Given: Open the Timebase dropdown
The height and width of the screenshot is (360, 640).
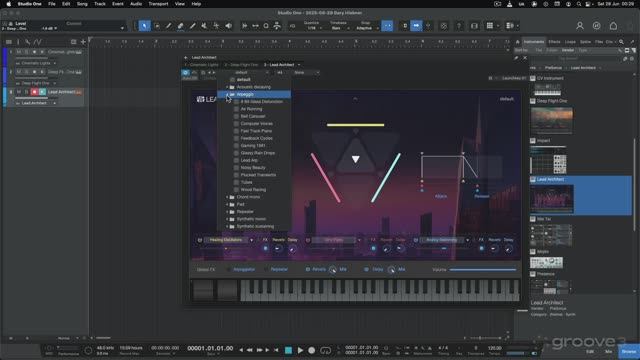Looking at the screenshot, I should (x=339, y=28).
